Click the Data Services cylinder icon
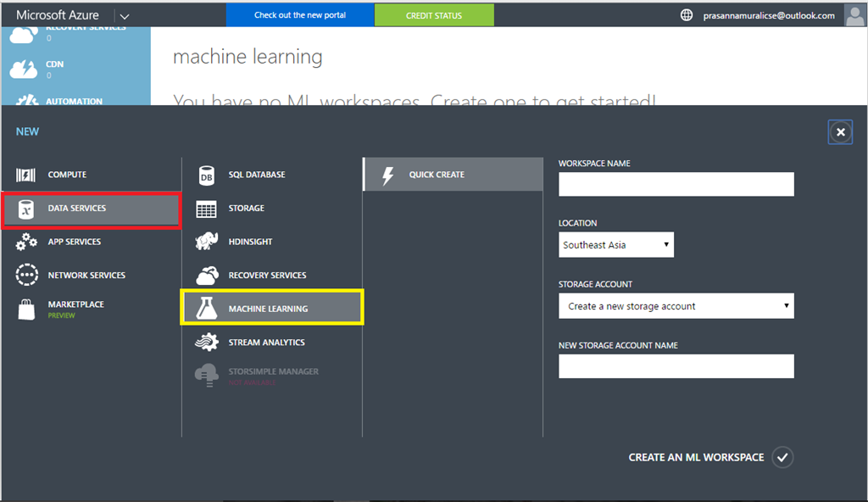Image resolution: width=868 pixels, height=502 pixels. [x=26, y=209]
